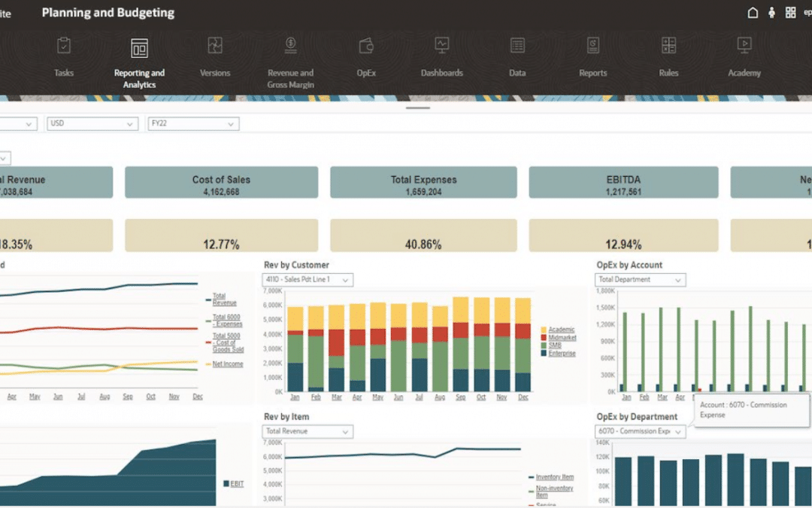Screen dimensions: 812x508
Task: Launch the Academy video icon
Action: [744, 46]
